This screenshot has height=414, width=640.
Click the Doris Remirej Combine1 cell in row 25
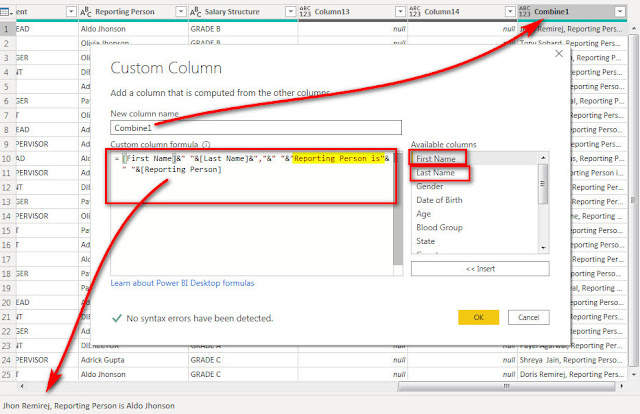(x=572, y=374)
